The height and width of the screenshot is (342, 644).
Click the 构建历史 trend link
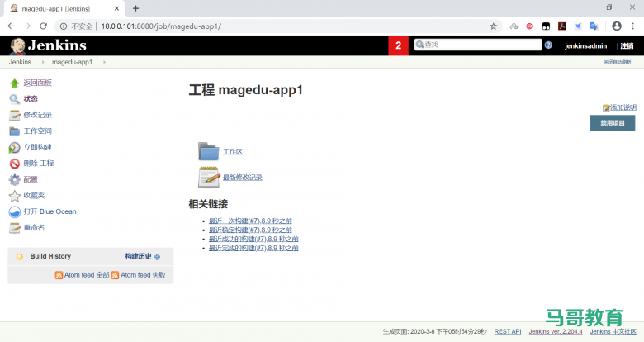[x=139, y=256]
